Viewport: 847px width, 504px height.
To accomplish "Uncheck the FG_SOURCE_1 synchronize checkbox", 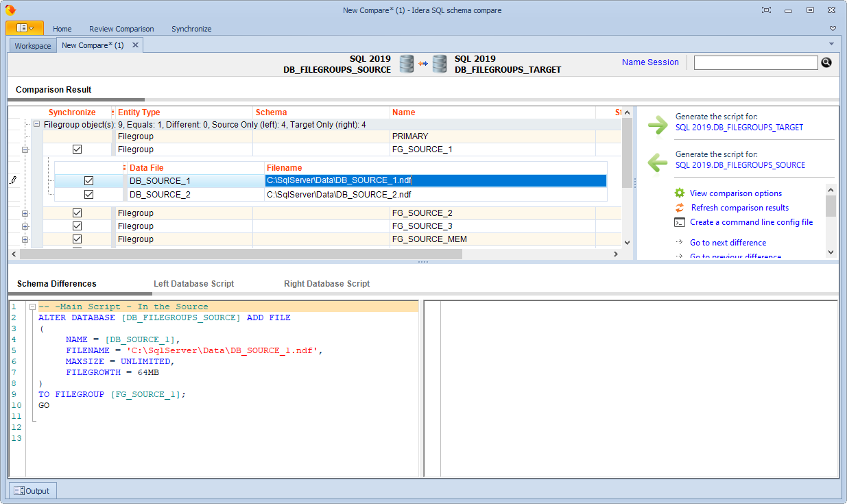I will click(x=77, y=149).
